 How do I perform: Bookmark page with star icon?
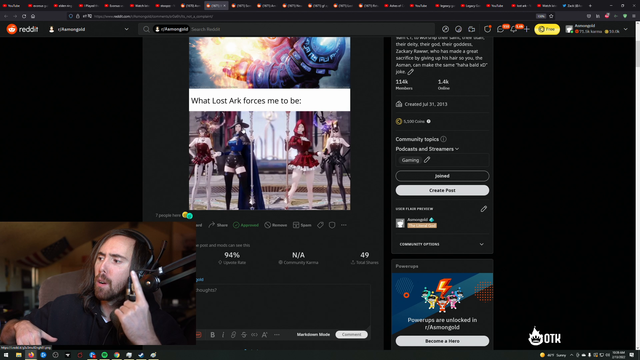click(551, 16)
